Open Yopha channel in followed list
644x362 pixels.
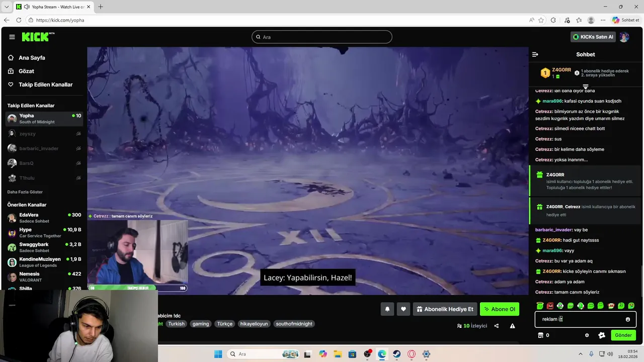(44, 119)
